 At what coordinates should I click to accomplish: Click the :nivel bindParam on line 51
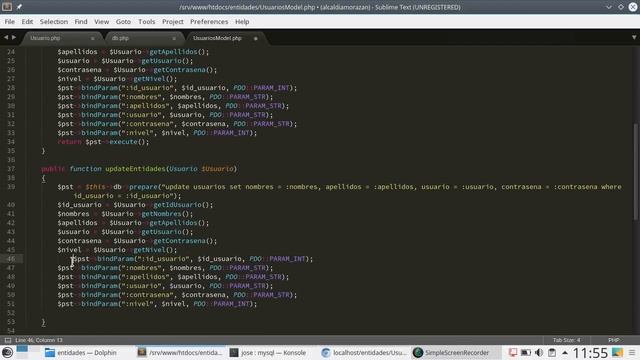point(157,304)
